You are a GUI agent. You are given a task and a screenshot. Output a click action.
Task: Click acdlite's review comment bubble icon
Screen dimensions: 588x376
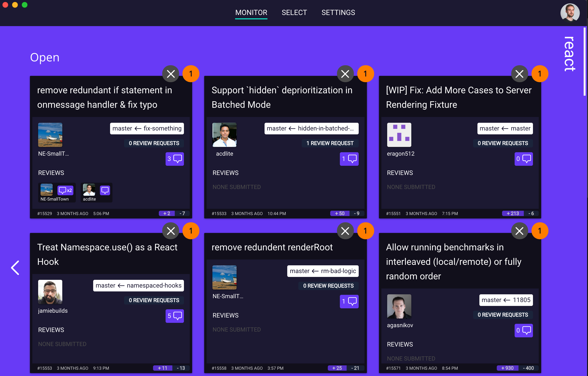click(x=105, y=190)
